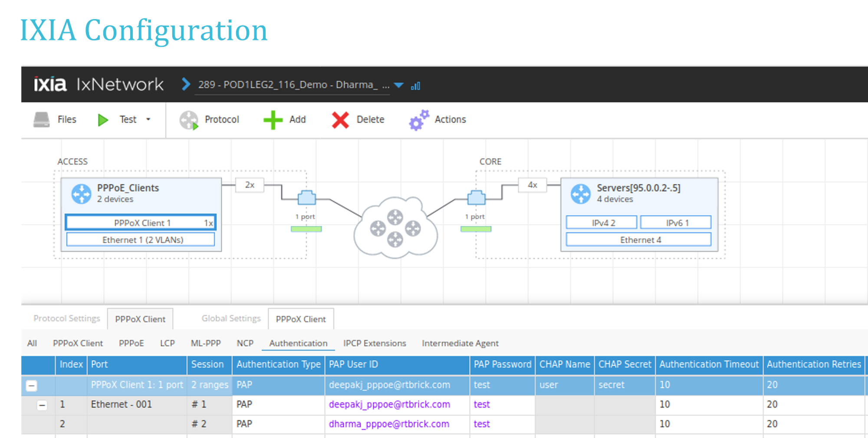
Task: Click the ACCESS side port icon
Action: coord(306,198)
